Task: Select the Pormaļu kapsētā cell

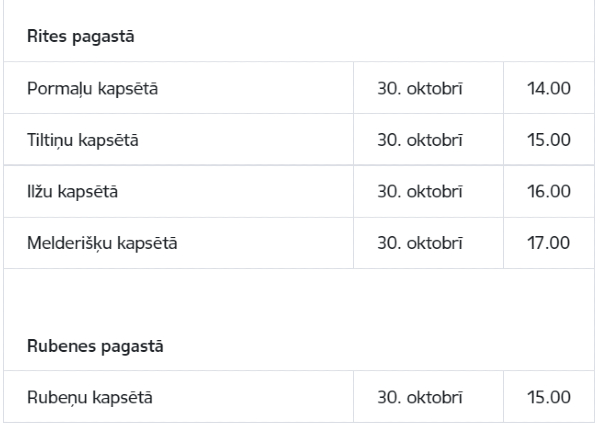Action: 179,88
